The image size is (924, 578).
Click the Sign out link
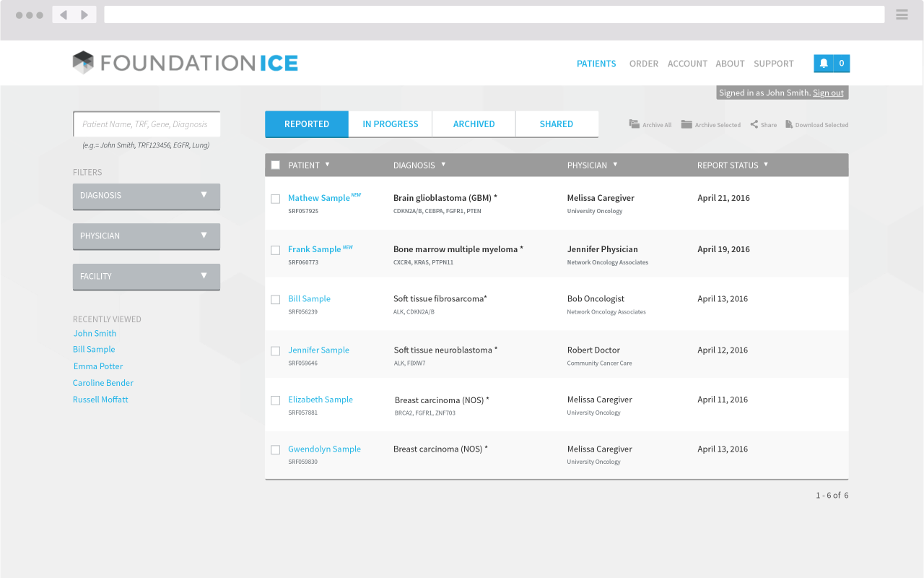[x=828, y=92]
